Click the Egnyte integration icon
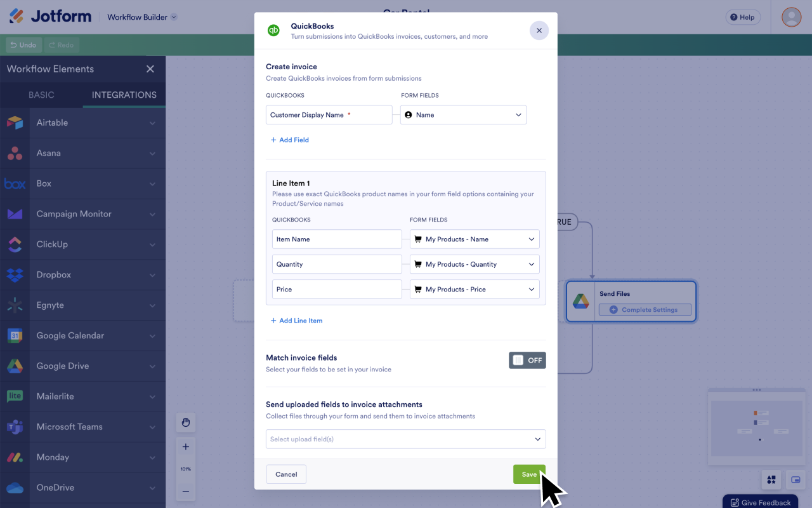Image resolution: width=812 pixels, height=508 pixels. [x=15, y=305]
